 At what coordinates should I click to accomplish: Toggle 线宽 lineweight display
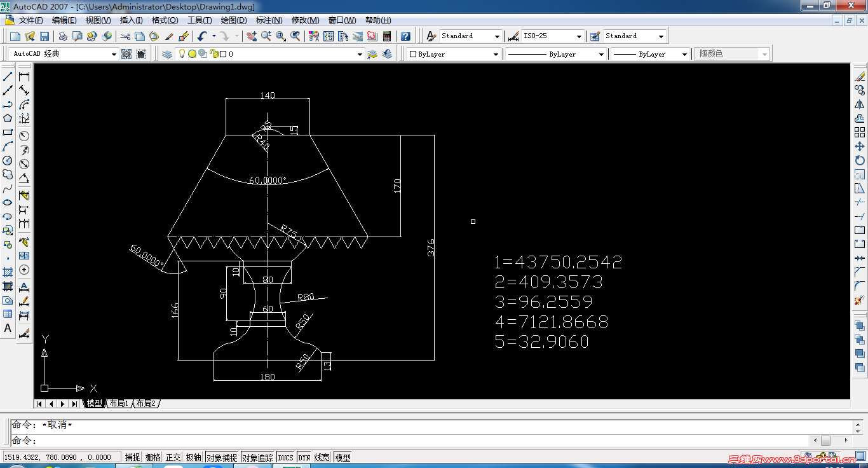point(322,457)
